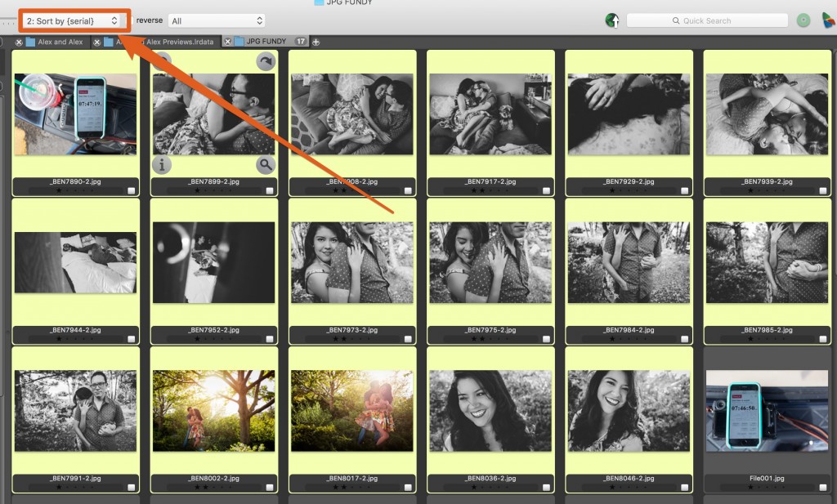Toggle the tag checkbox on _BEN7985-2.jpg

click(822, 339)
